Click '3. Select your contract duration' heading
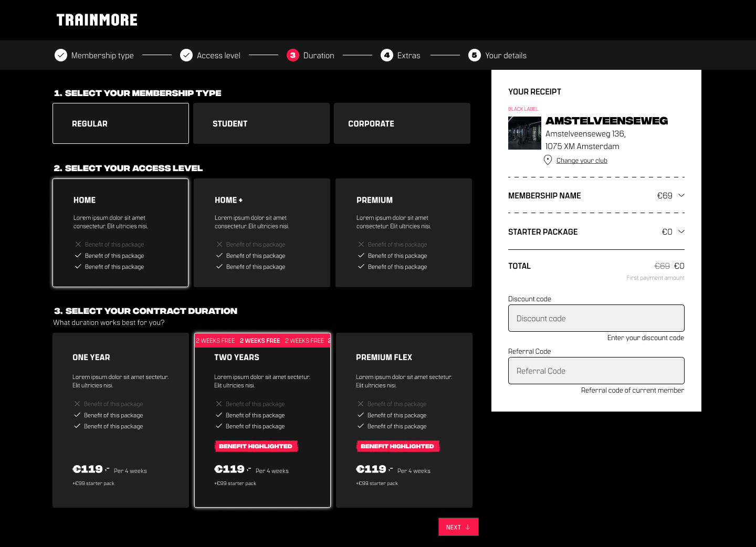The width and height of the screenshot is (756, 547). click(146, 311)
